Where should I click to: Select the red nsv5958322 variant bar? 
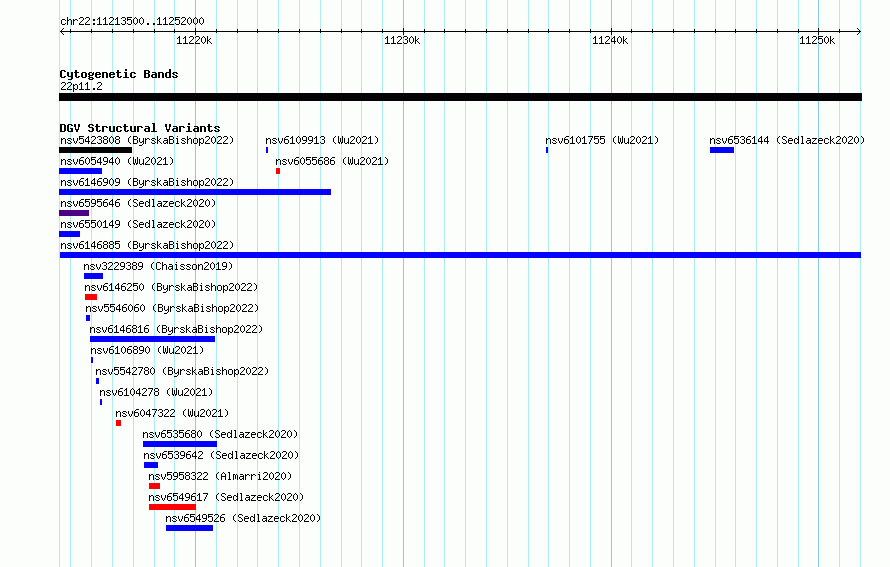154,486
